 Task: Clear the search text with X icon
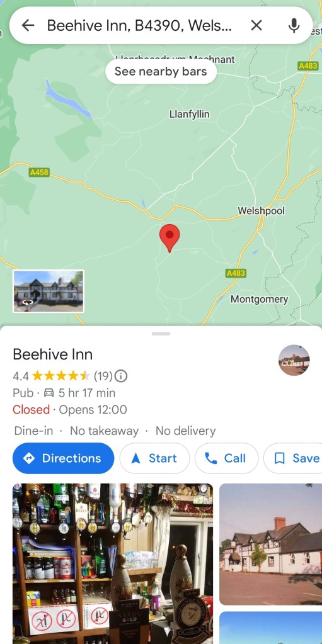point(256,25)
